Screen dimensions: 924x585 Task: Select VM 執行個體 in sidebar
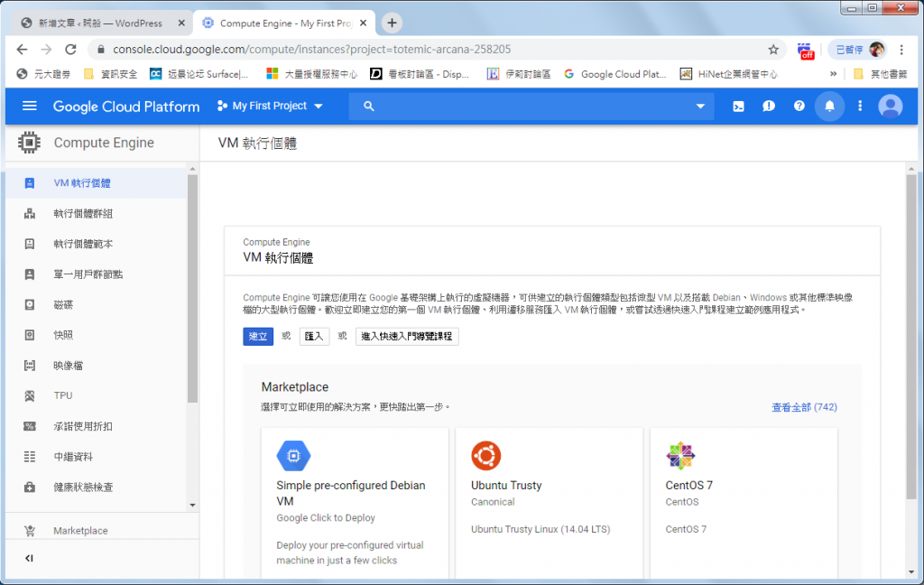[97, 182]
